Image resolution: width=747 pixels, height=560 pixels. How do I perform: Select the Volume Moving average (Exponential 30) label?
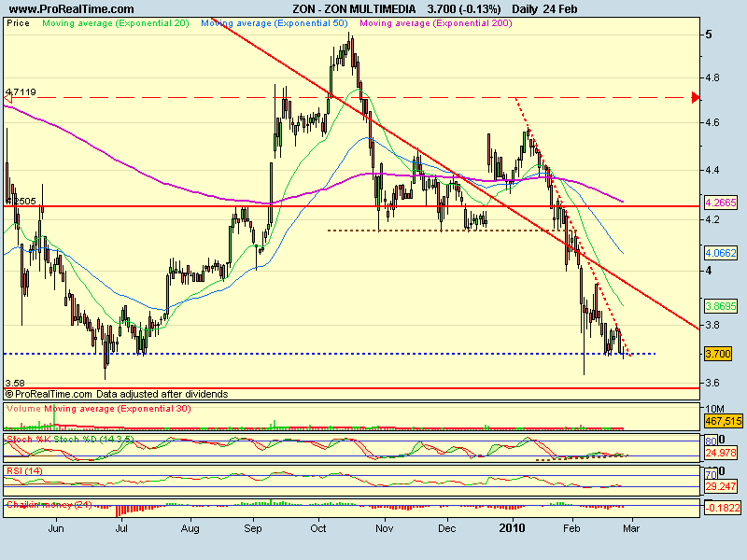[99, 409]
